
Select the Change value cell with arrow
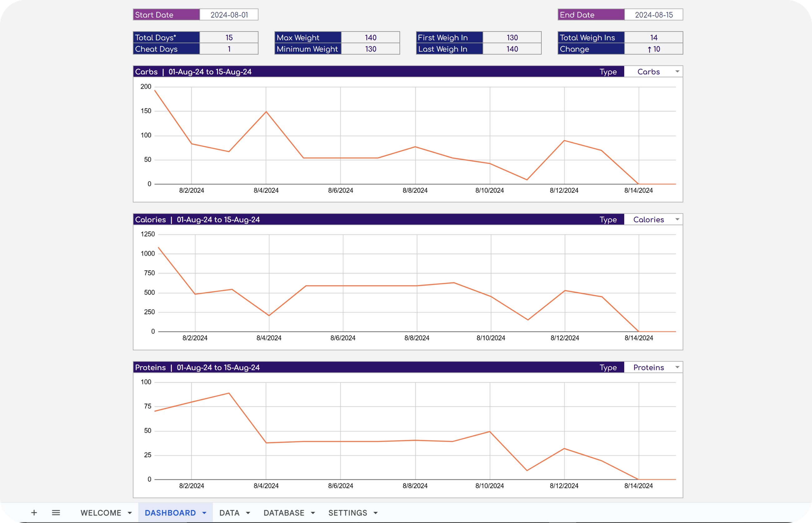pyautogui.click(x=653, y=49)
